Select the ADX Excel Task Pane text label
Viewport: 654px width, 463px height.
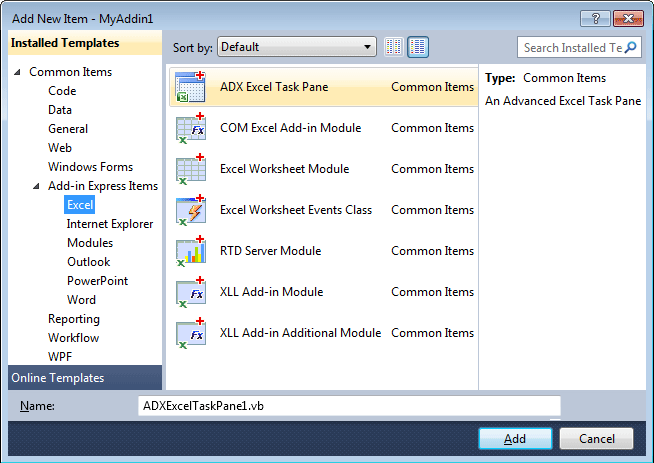point(274,87)
